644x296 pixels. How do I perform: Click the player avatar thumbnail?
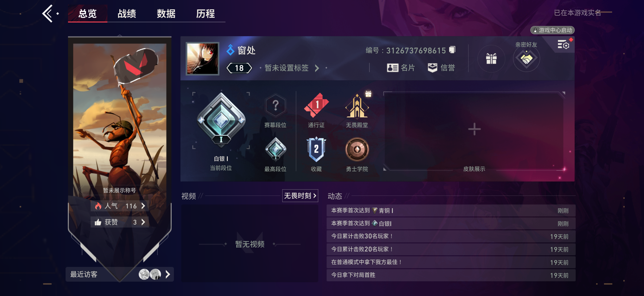click(x=202, y=59)
